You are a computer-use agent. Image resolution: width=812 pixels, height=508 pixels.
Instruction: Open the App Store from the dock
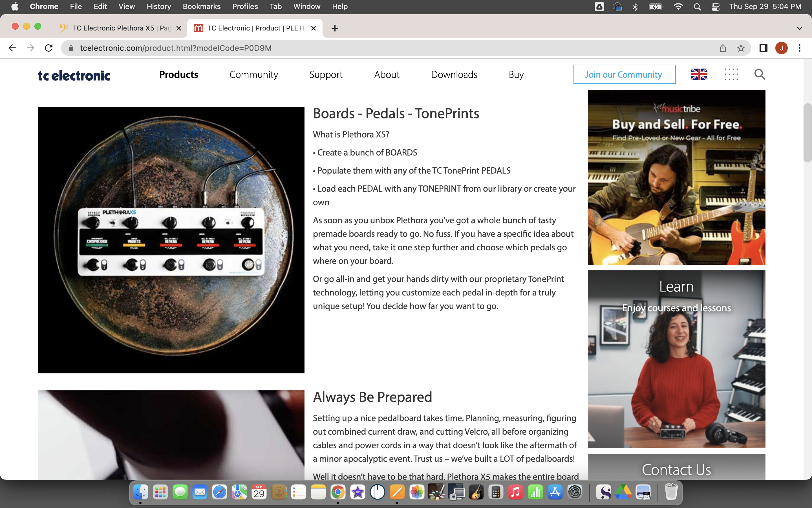(555, 492)
